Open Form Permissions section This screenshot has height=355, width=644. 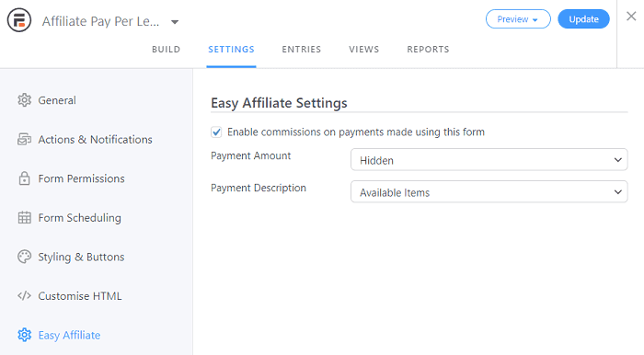81,178
